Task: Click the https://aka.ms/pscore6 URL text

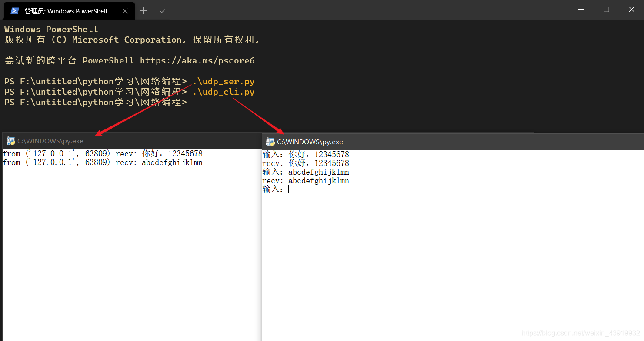Action: 197,60
